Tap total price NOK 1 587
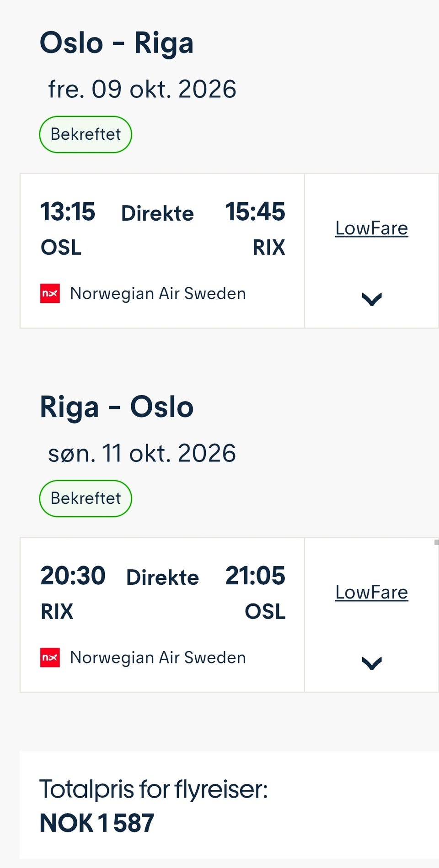Image resolution: width=439 pixels, height=868 pixels. [x=97, y=823]
